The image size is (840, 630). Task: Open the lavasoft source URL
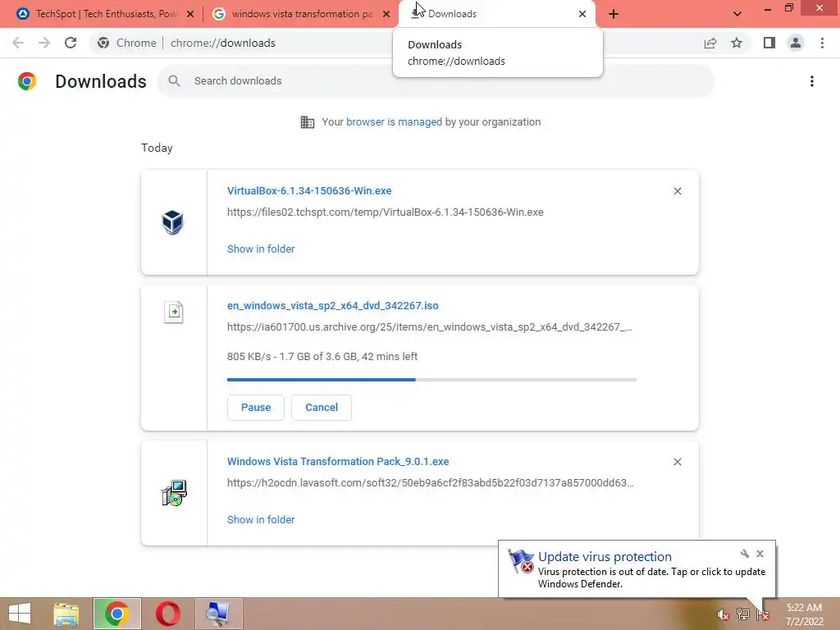(x=430, y=483)
